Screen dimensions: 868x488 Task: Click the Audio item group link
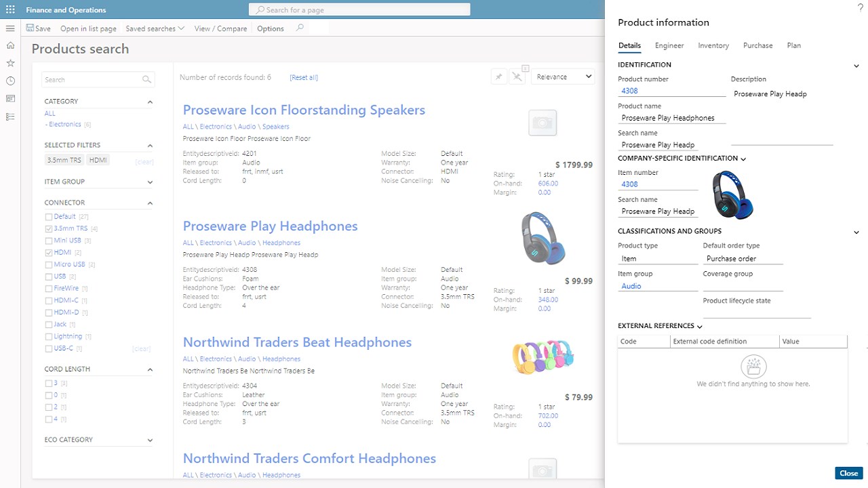[631, 286]
